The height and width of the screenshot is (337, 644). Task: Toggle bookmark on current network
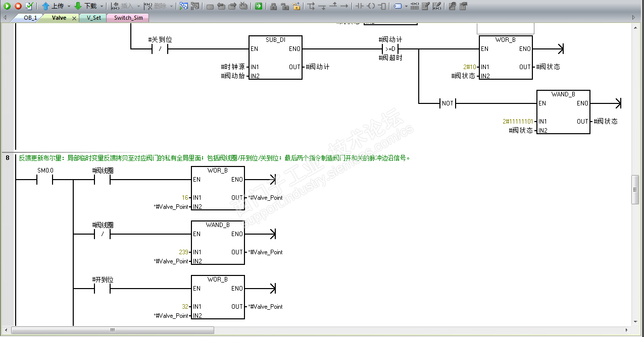point(210,7)
